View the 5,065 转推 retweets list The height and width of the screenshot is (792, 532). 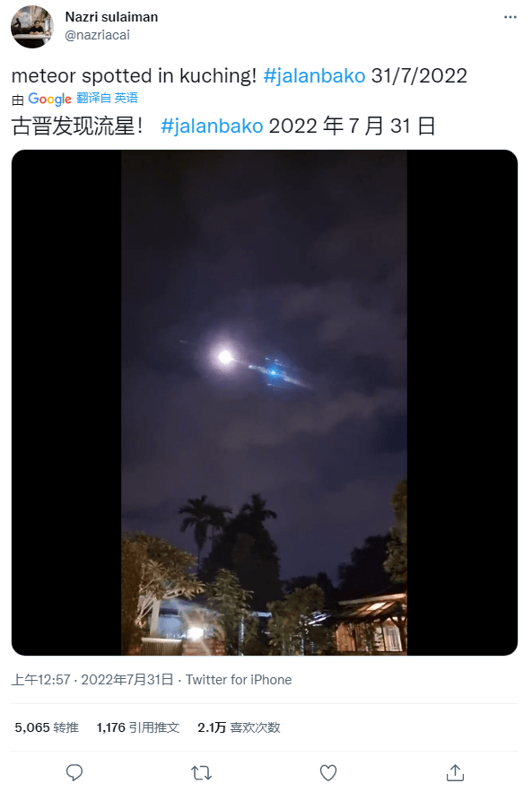[x=47, y=727]
